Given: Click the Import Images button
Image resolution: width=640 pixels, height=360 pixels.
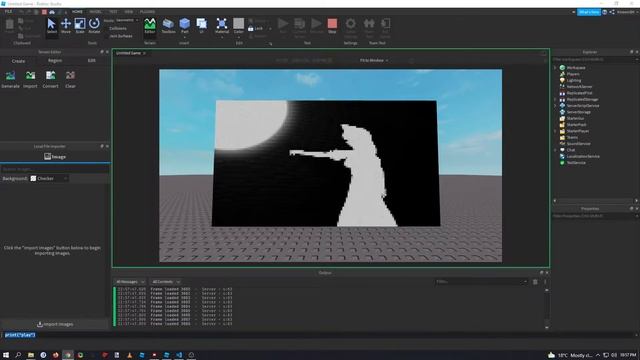Looking at the screenshot, I should point(55,324).
